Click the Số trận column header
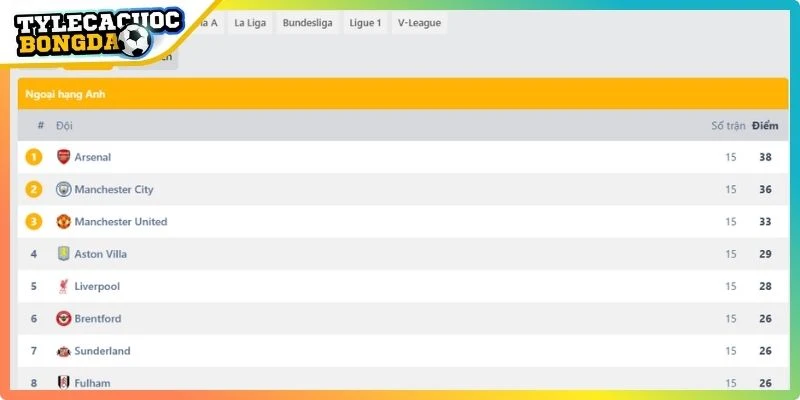800x400 pixels. [729, 126]
